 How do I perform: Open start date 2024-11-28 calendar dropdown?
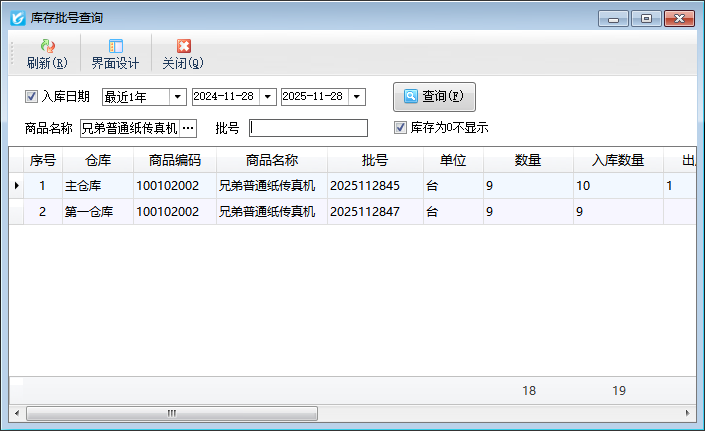point(267,97)
